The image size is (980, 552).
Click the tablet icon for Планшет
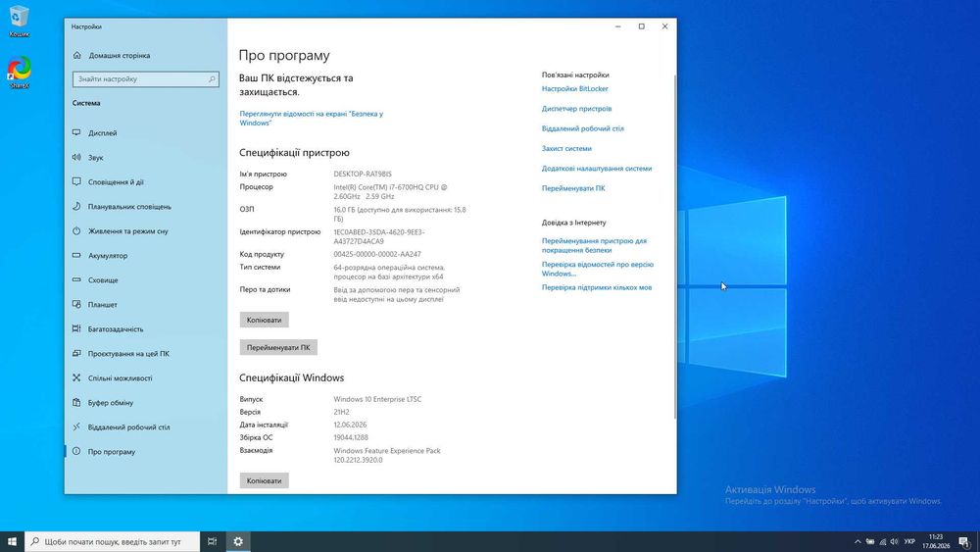click(x=76, y=305)
